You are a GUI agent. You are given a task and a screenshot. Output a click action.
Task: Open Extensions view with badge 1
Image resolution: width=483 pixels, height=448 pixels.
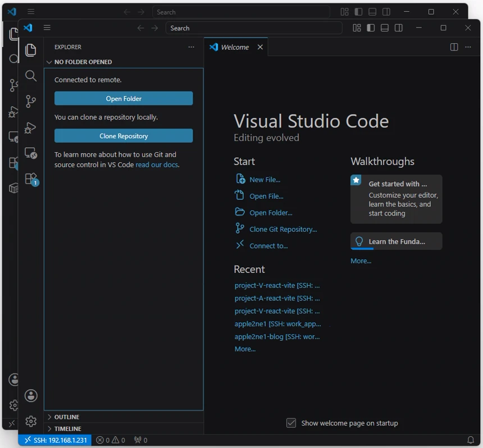click(x=31, y=179)
